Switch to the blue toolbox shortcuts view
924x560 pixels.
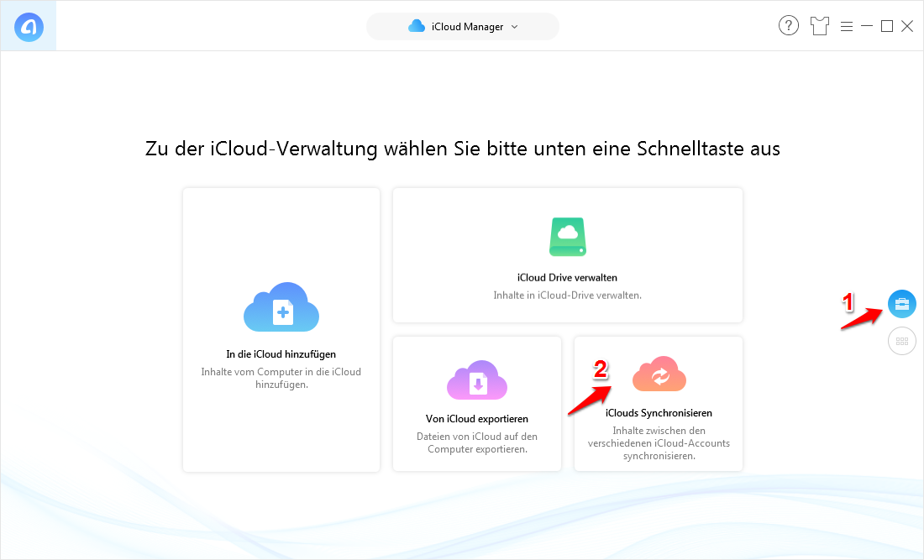pyautogui.click(x=902, y=304)
